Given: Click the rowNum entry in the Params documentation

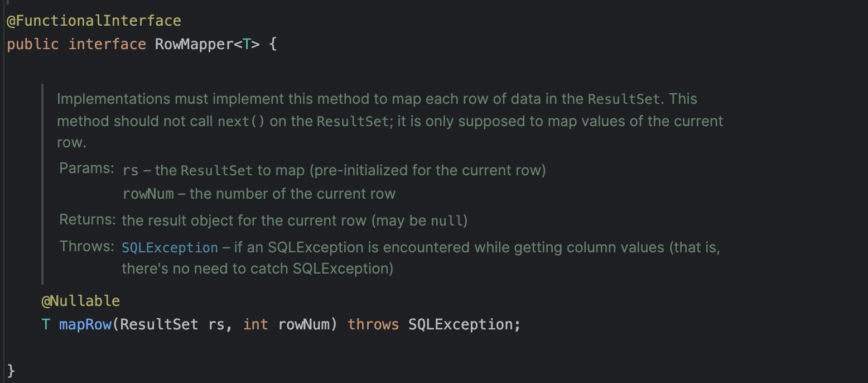Looking at the screenshot, I should coord(148,194).
